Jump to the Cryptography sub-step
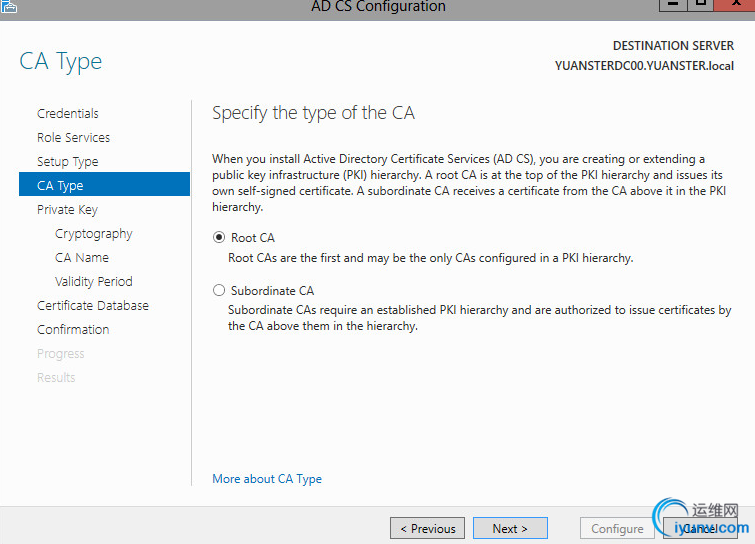The height and width of the screenshot is (544, 755). 93,234
